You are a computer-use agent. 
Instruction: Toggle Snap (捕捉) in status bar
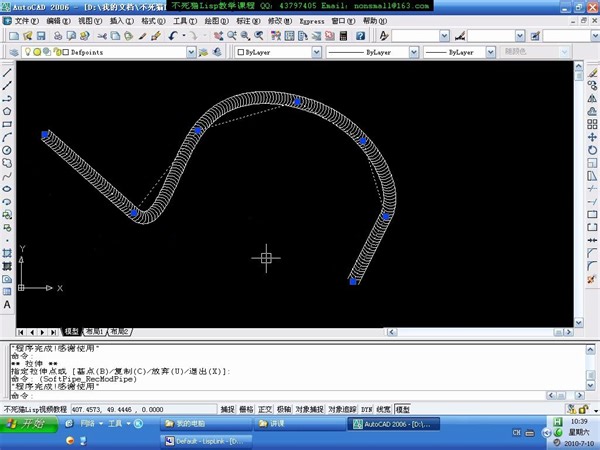[227, 409]
